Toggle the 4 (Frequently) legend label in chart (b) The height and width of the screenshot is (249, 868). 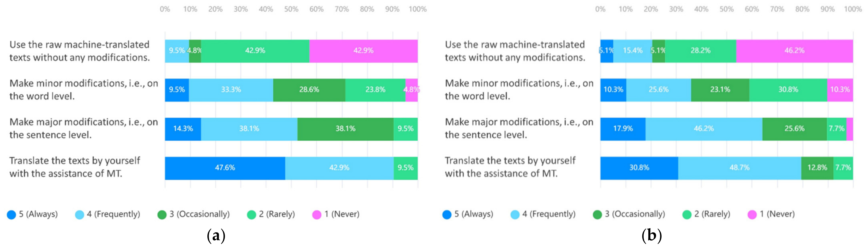point(549,214)
